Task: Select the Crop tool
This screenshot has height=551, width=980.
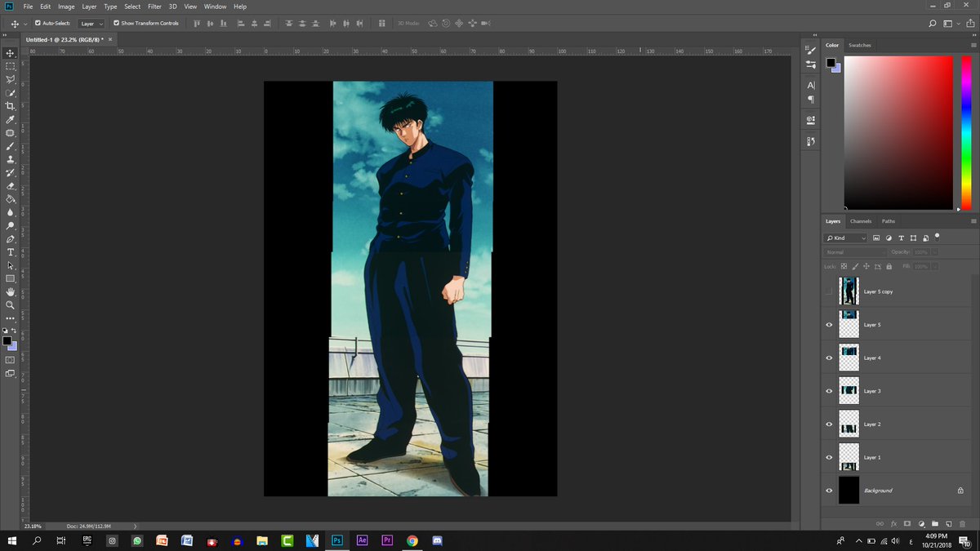Action: click(x=11, y=106)
